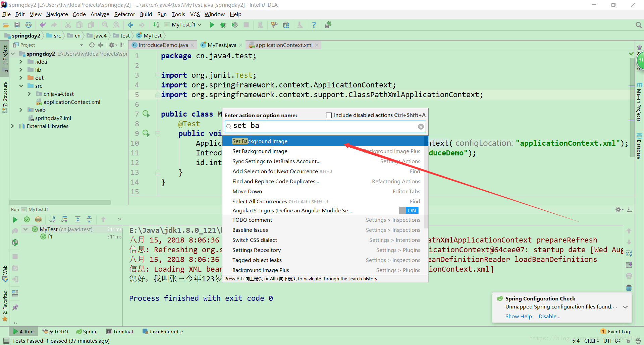Click Search Everywhere magnifier at top right
Screen dimensions: 644x345
point(639,25)
